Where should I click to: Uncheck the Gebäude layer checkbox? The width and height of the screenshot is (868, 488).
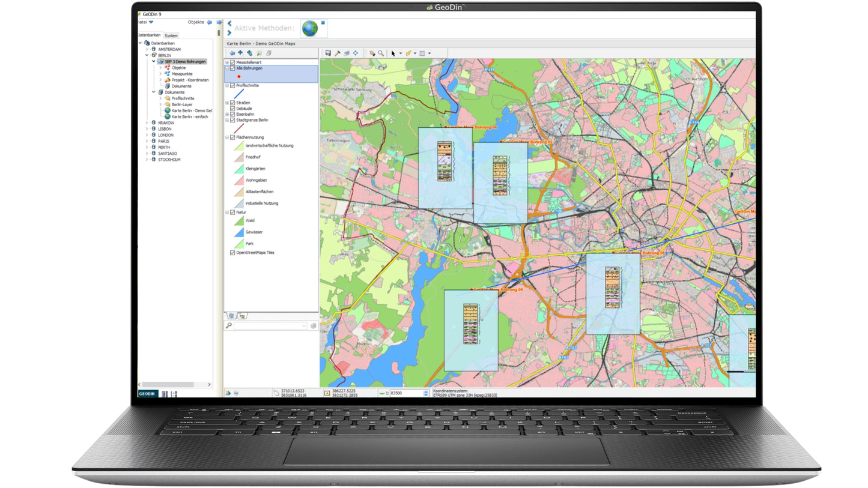click(x=232, y=109)
